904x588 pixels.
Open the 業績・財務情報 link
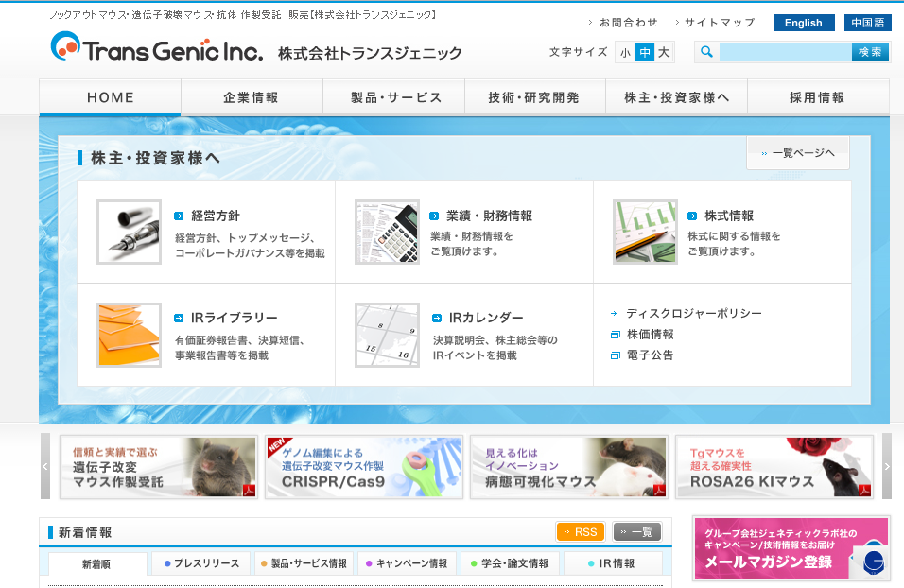coord(489,216)
